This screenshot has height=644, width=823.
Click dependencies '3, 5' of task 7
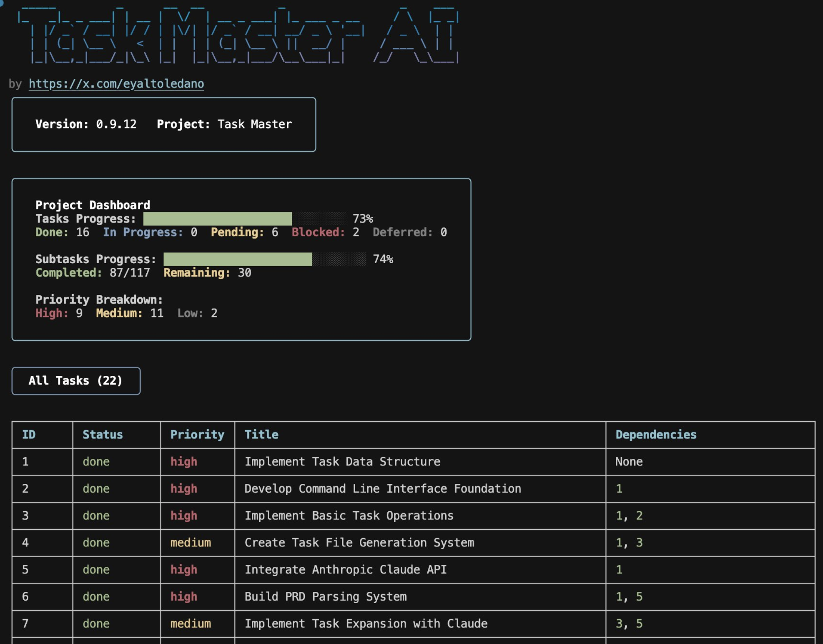[x=629, y=624]
